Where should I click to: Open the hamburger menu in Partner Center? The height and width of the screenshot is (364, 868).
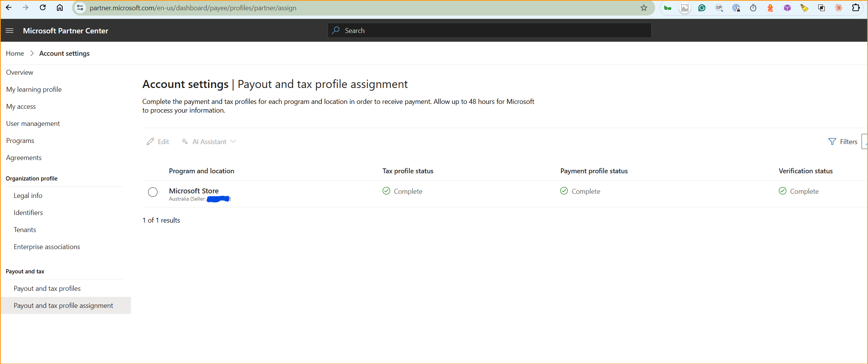point(9,30)
